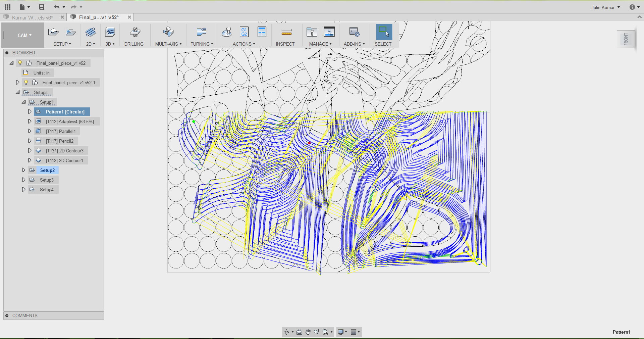Viewport: 644px width, 339px height.
Task: Click the Post Process G1 G2 icon
Action: click(x=244, y=32)
